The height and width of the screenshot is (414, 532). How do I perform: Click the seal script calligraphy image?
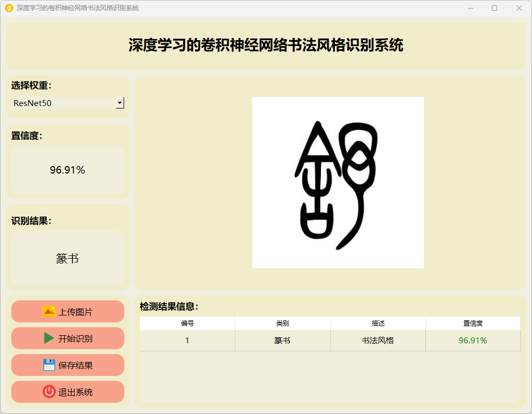click(x=338, y=183)
